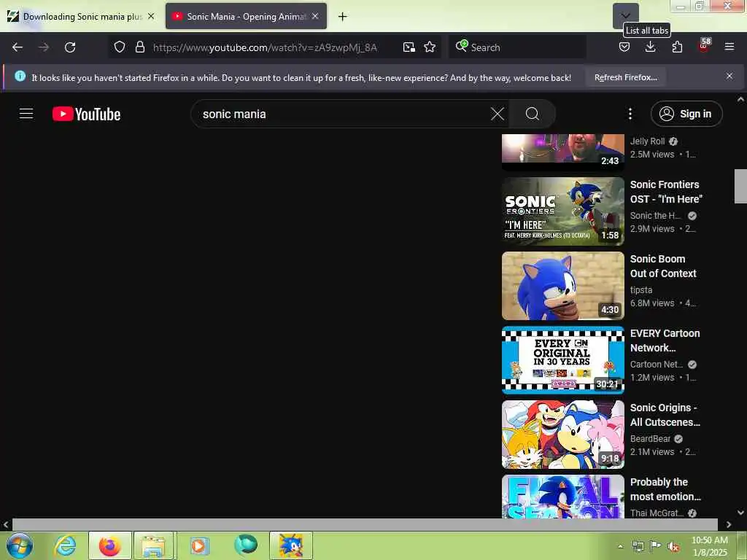Open Sonic Frontiers OST I'm Here thumbnail
The image size is (747, 560).
[x=563, y=211]
